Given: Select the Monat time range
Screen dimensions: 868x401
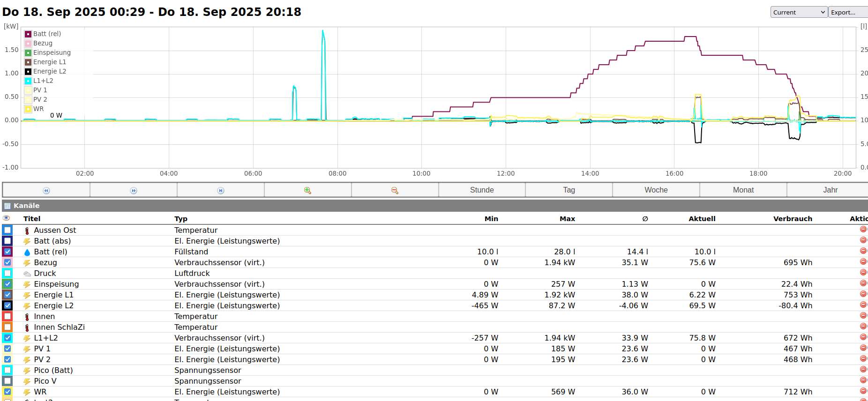Looking at the screenshot, I should pos(743,190).
